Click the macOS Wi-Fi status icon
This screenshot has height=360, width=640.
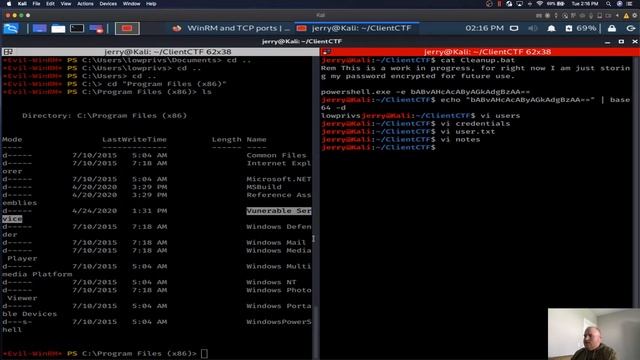tap(540, 4)
